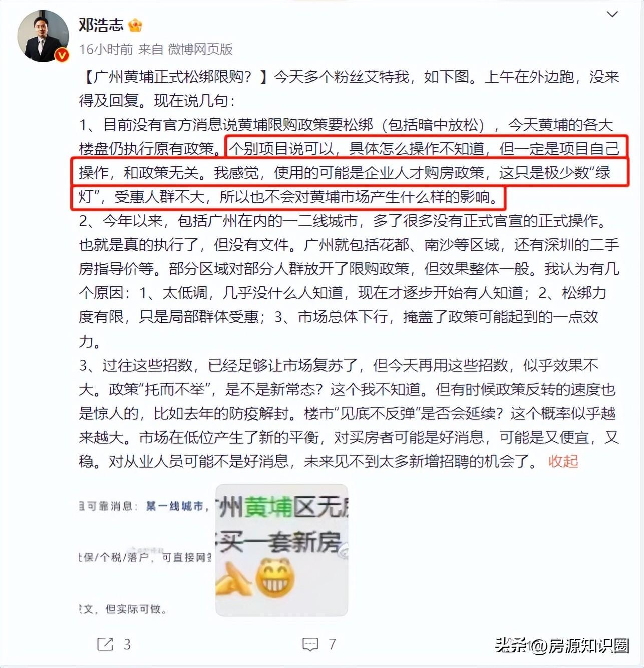644x668 pixels.
Task: Click the repost count 3
Action: (x=127, y=644)
